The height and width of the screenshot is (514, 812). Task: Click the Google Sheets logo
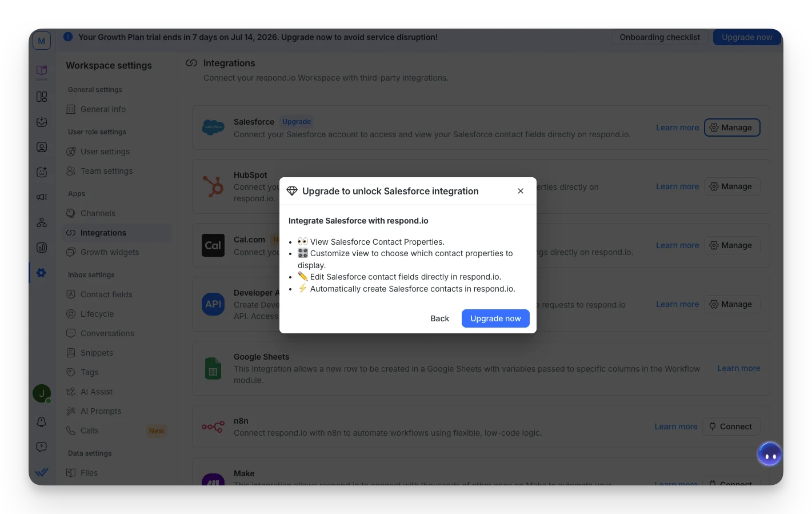[213, 369]
